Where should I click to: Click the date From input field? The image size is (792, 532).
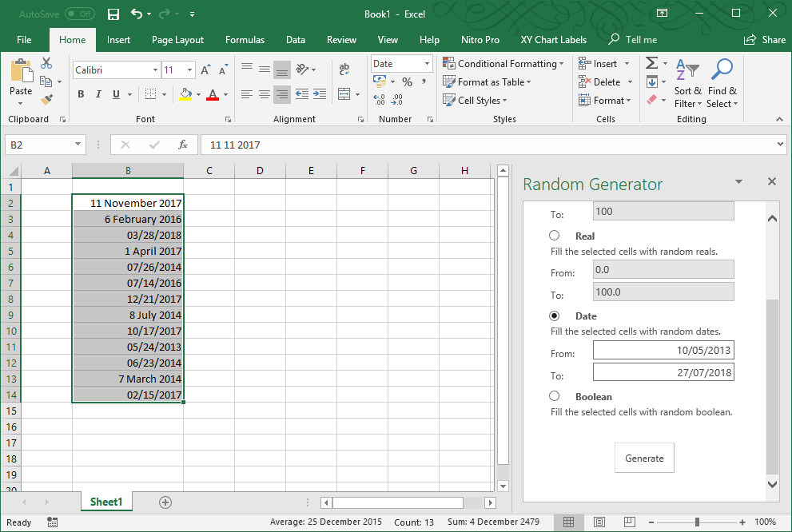coord(663,350)
